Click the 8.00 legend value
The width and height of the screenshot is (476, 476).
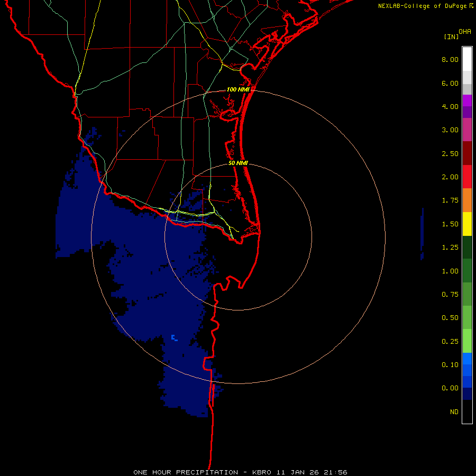tap(450, 59)
